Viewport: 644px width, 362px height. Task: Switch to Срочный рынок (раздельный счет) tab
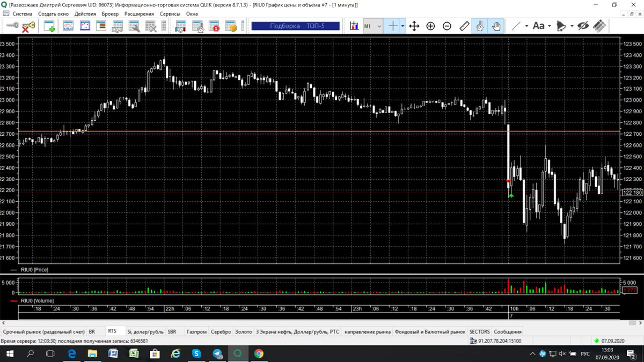43,332
